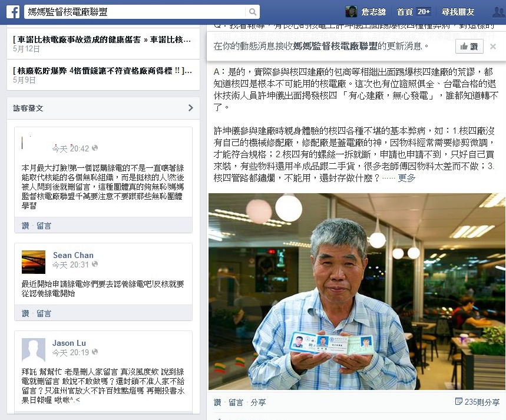
Task: Click the globe icon next to 今天 20:31
Action: coord(95,264)
